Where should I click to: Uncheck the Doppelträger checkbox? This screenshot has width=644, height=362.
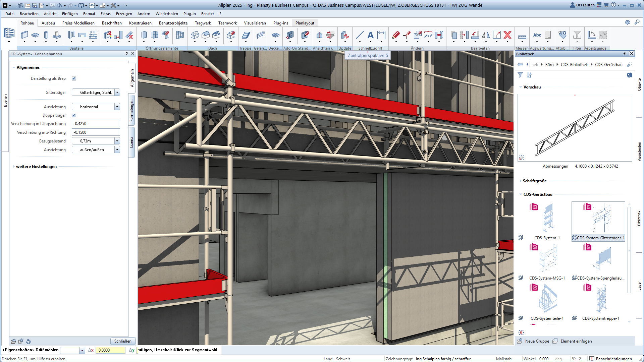click(x=74, y=115)
